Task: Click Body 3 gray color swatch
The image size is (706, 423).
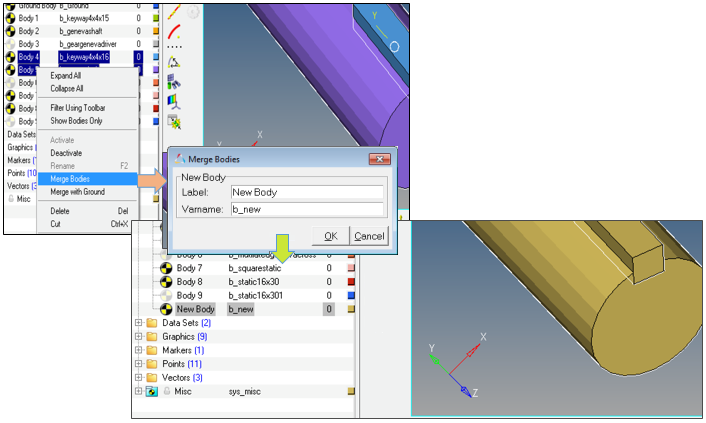Action: 156,44
